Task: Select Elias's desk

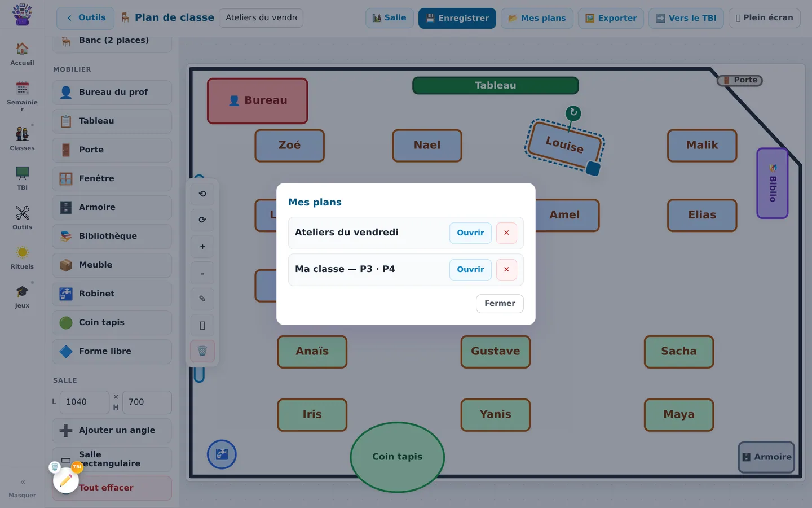Action: (702, 215)
